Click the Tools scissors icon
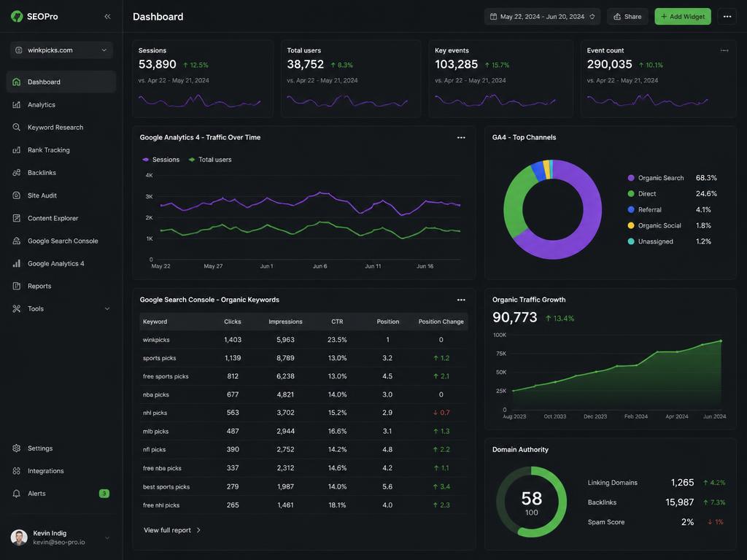 pyautogui.click(x=17, y=308)
